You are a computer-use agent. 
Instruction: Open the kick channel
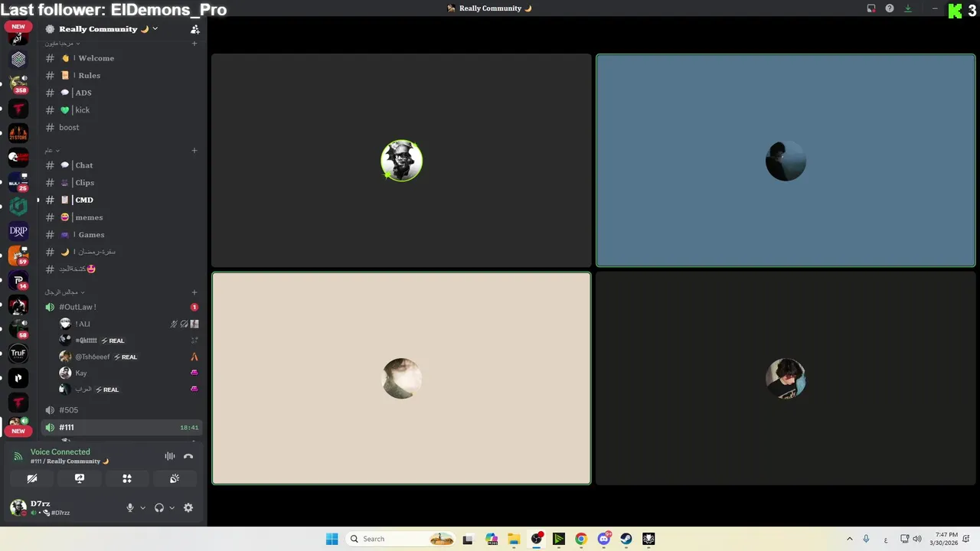[x=121, y=110]
